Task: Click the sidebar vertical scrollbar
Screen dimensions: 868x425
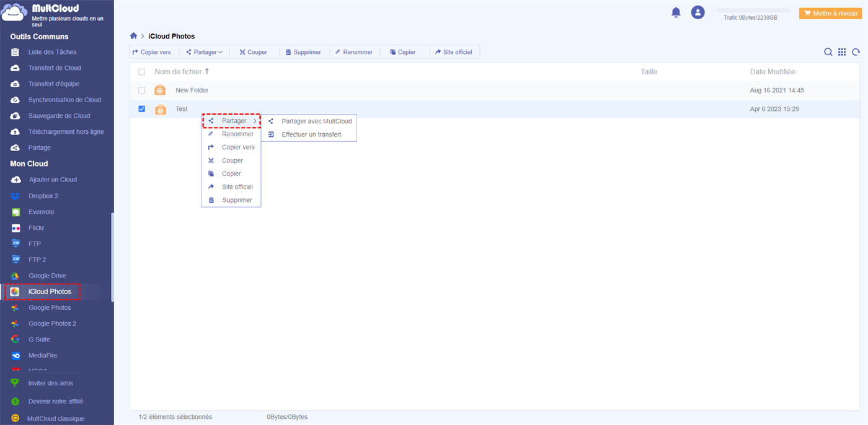Action: pyautogui.click(x=112, y=257)
